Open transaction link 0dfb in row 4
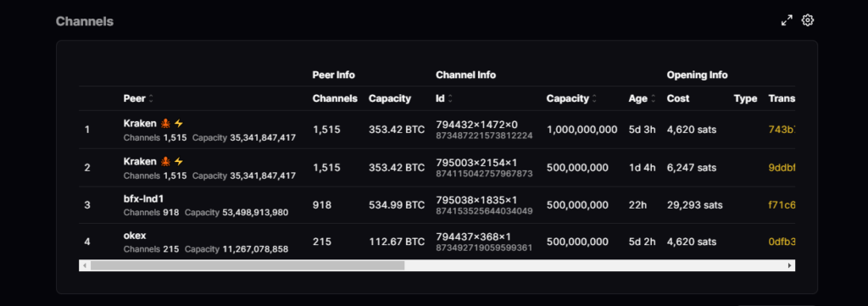 coord(782,242)
